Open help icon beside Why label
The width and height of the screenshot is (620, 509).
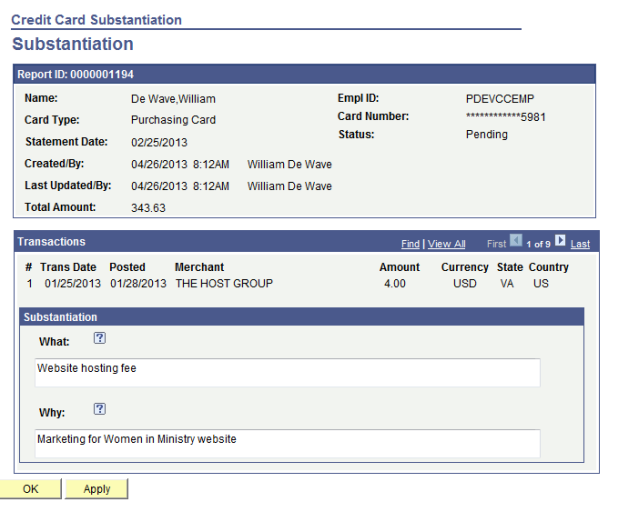(x=99, y=409)
